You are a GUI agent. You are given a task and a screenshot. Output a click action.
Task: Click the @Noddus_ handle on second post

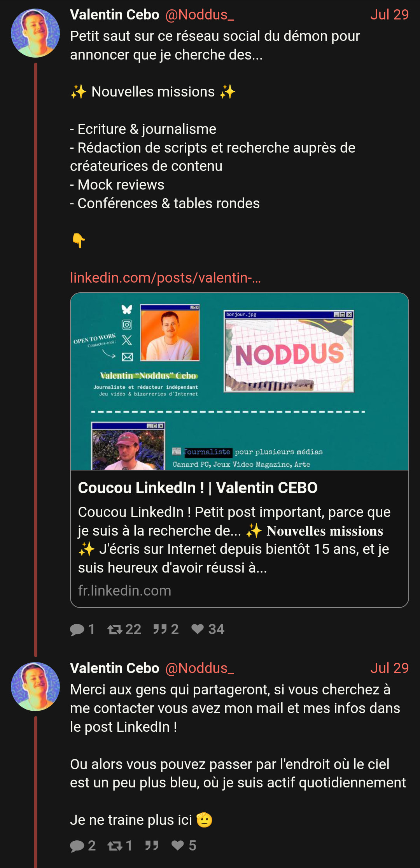[x=199, y=668]
